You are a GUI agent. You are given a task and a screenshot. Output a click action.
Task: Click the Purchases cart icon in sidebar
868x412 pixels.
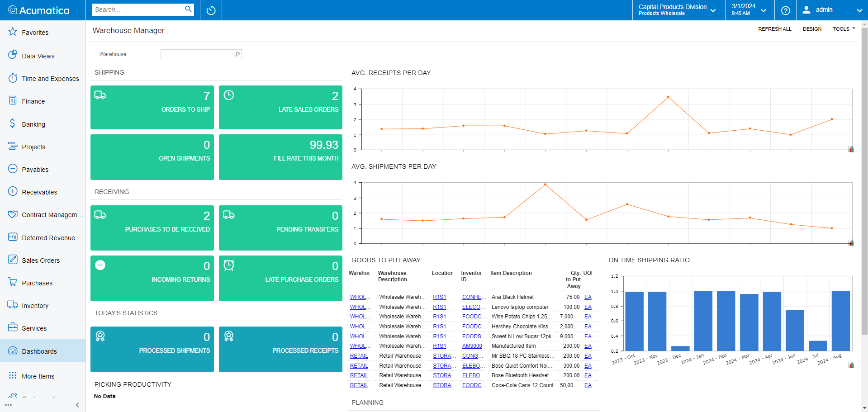13,283
